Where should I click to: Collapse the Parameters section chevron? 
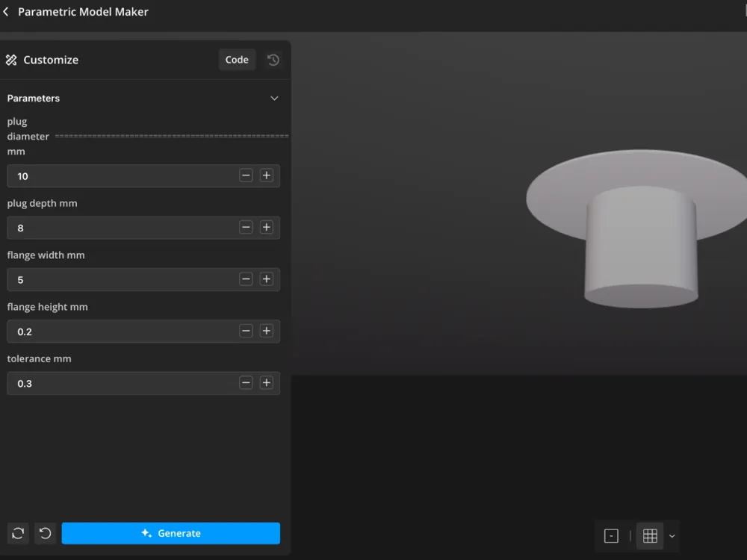pos(274,98)
